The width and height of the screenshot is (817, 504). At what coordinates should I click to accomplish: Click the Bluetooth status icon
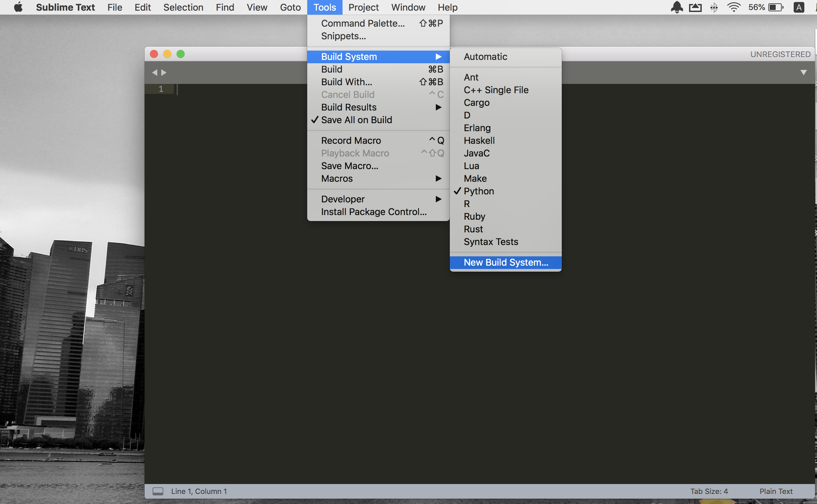[714, 7]
